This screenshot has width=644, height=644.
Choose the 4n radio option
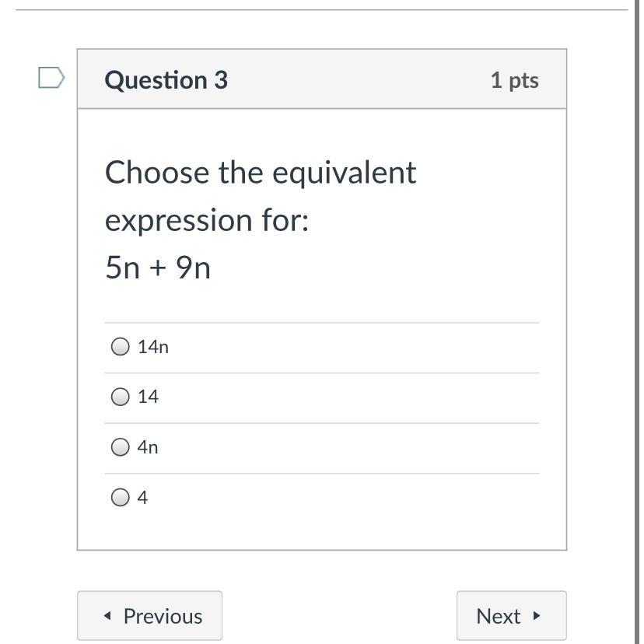point(120,446)
